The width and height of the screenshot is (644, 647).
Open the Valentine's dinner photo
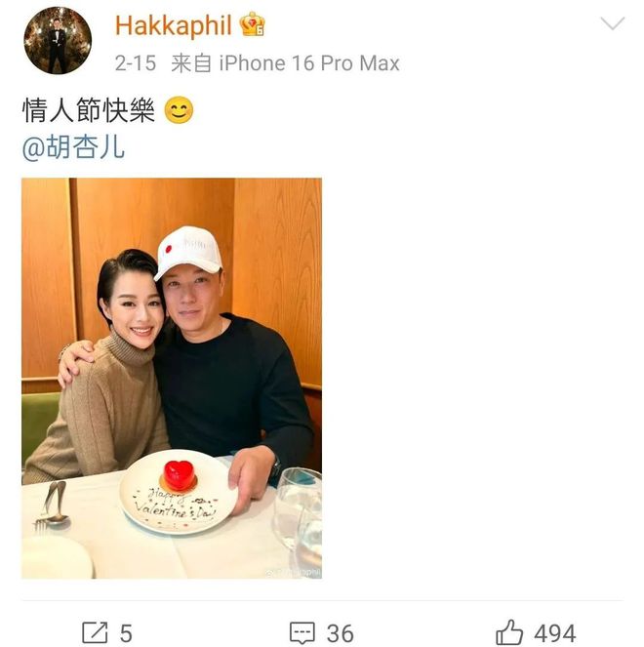(x=172, y=378)
